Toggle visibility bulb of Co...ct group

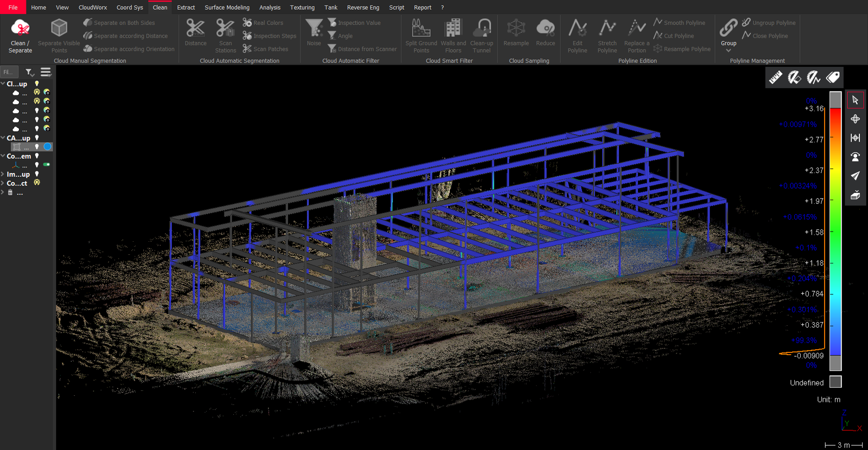[37, 183]
